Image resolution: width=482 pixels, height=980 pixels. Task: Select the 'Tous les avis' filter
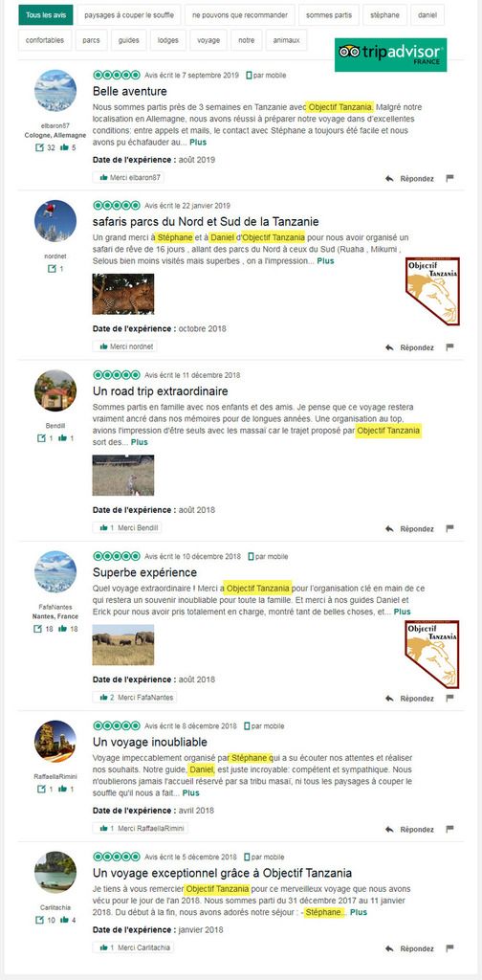(x=46, y=15)
